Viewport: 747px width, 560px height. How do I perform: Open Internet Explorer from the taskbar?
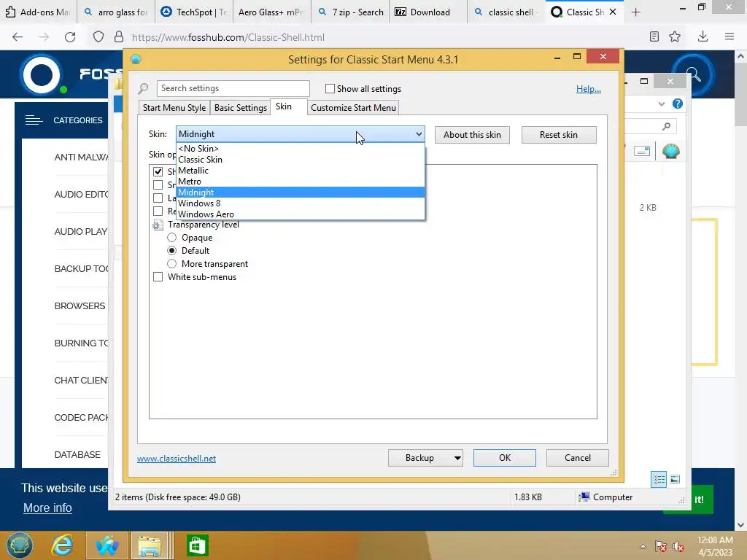tap(63, 545)
